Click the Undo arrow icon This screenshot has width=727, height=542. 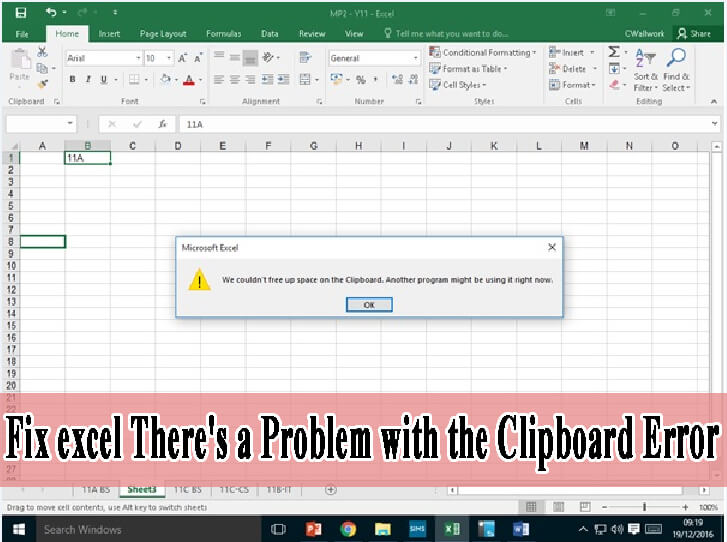coord(51,12)
